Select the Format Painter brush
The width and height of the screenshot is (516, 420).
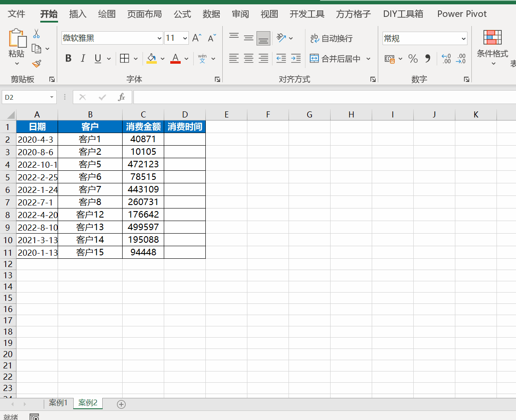[x=36, y=64]
